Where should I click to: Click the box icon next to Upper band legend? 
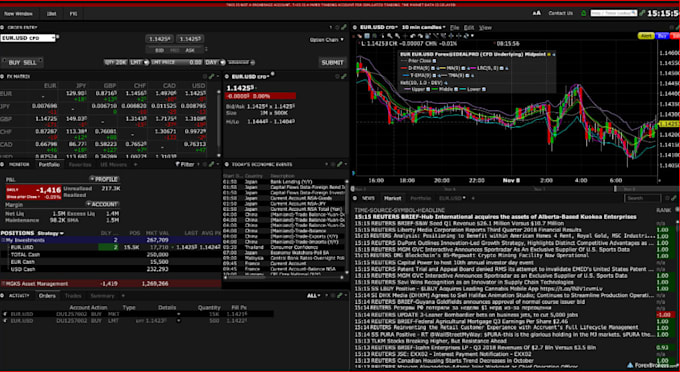click(428, 89)
